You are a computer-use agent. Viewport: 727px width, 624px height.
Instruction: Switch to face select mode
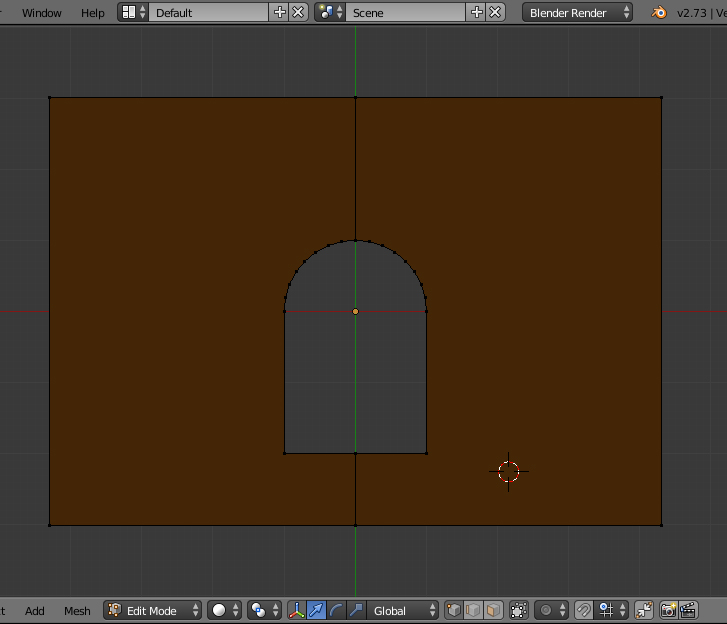pyautogui.click(x=493, y=610)
